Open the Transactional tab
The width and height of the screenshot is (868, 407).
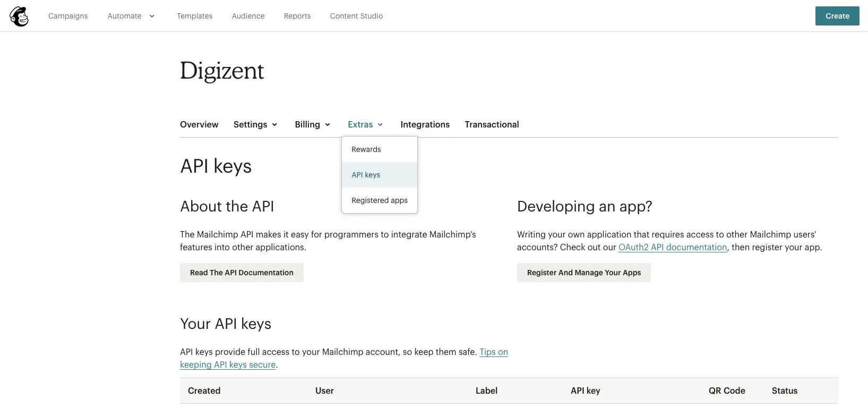(492, 124)
